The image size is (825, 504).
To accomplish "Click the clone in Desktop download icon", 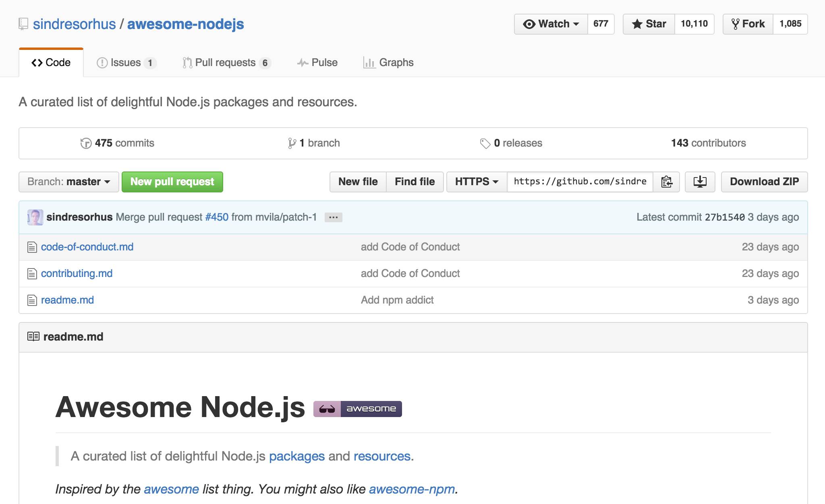I will pyautogui.click(x=700, y=182).
